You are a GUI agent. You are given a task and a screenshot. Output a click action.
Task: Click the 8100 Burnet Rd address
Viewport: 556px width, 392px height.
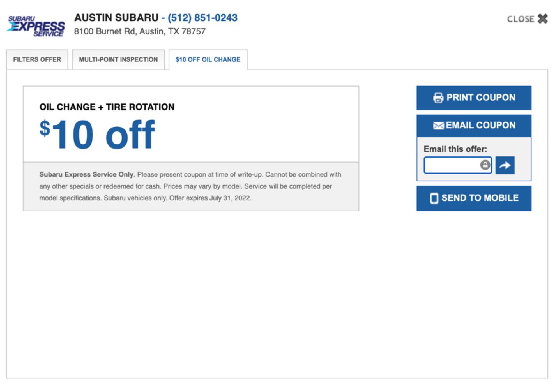coord(140,32)
